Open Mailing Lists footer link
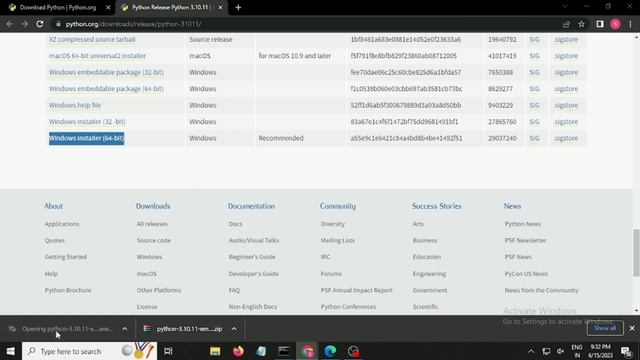 click(338, 240)
